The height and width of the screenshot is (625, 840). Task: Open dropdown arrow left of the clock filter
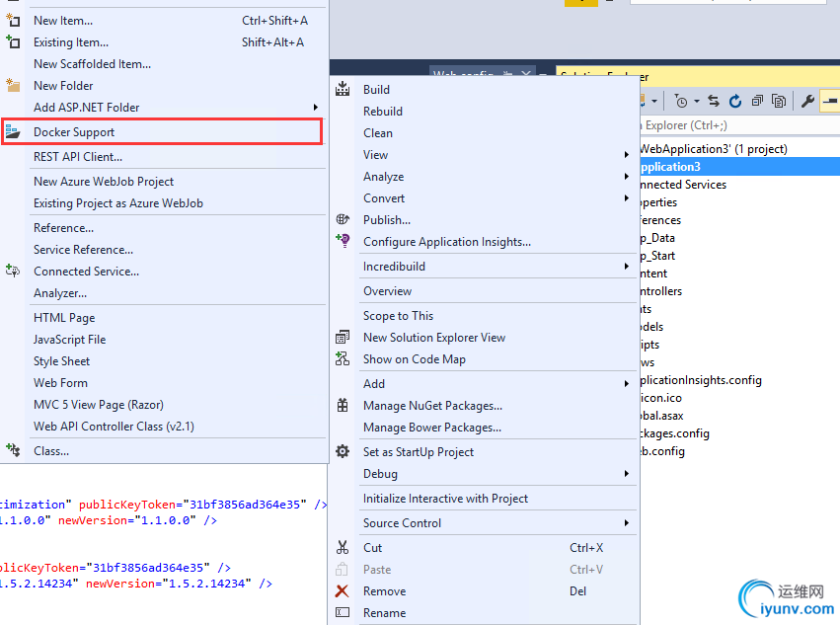point(654,101)
